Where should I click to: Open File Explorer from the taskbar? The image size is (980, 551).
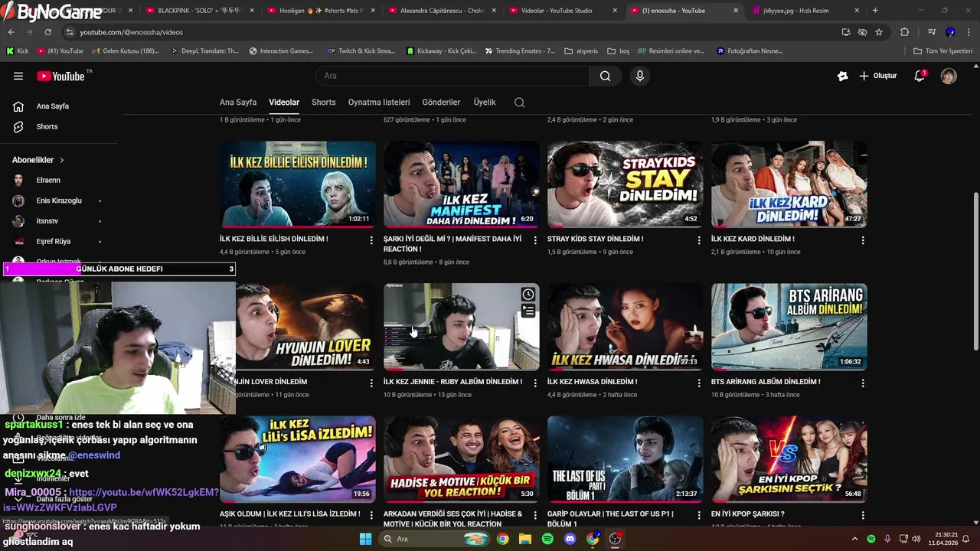525,539
